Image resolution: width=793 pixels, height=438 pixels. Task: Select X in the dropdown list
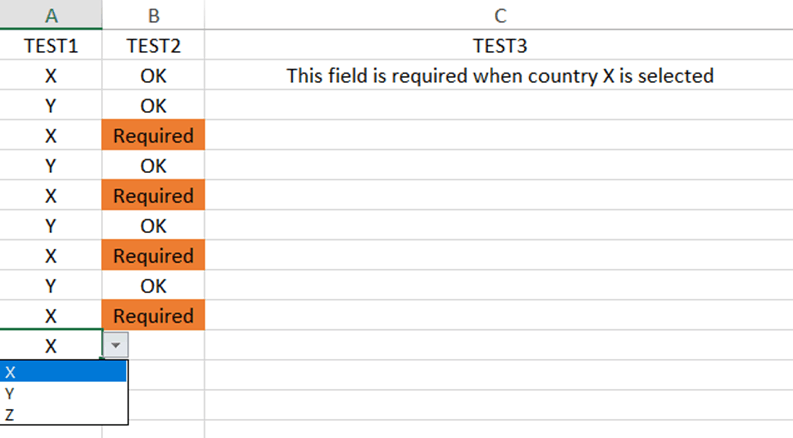coord(64,372)
